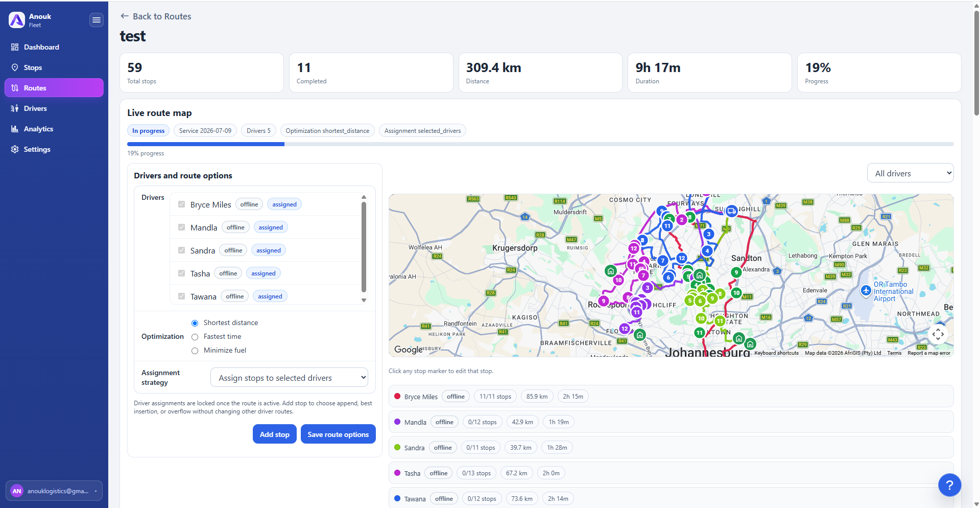Click the map camera controls icon
The image size is (980, 508).
[938, 335]
